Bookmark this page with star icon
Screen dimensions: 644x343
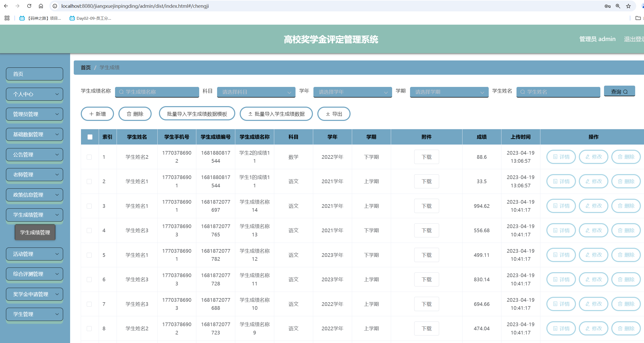pyautogui.click(x=628, y=6)
